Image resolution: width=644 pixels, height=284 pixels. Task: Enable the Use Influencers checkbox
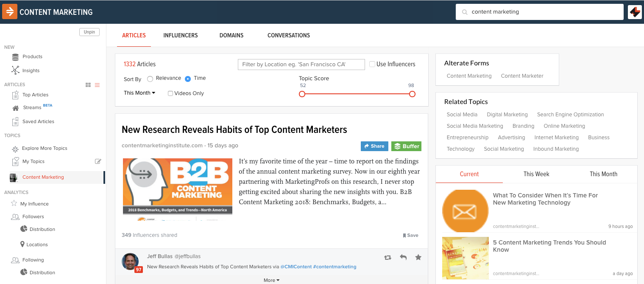(372, 64)
